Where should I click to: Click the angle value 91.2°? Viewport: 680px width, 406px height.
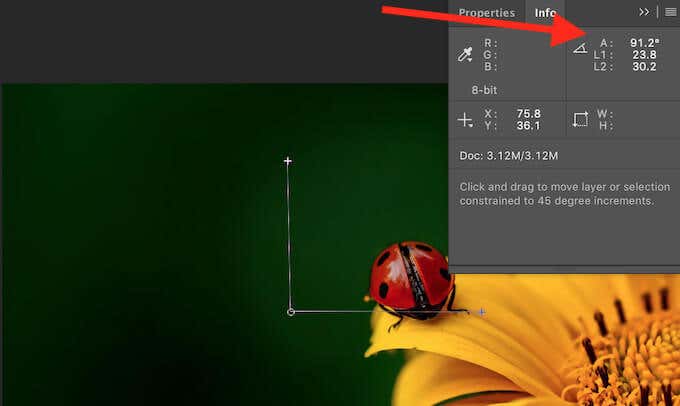pos(645,43)
